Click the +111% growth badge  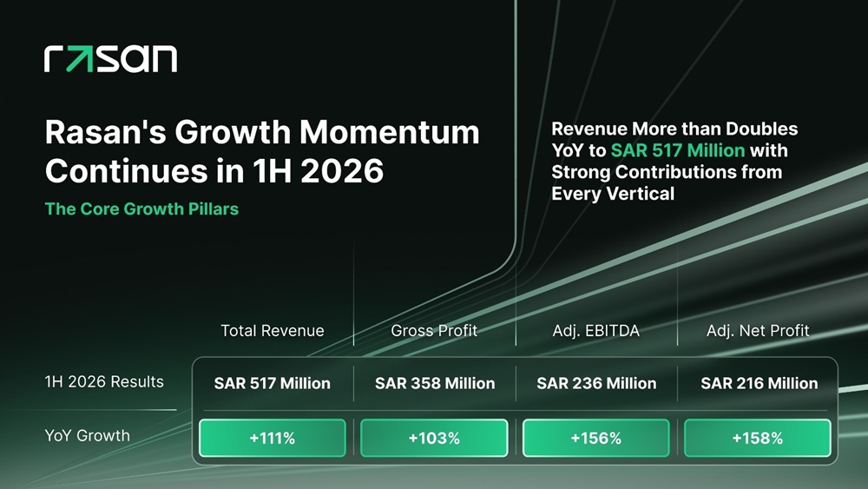coord(273,438)
